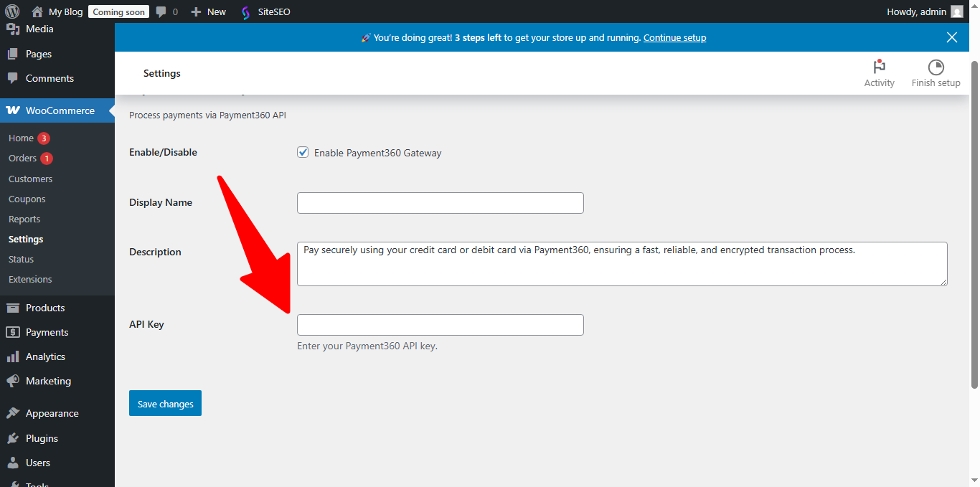The width and height of the screenshot is (980, 487).
Task: Go to WooCommerce Orders submenu
Action: 22,158
